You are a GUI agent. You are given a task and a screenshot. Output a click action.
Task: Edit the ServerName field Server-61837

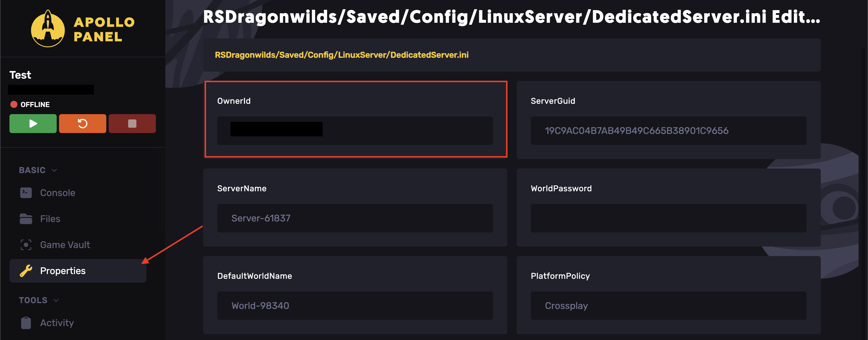355,218
